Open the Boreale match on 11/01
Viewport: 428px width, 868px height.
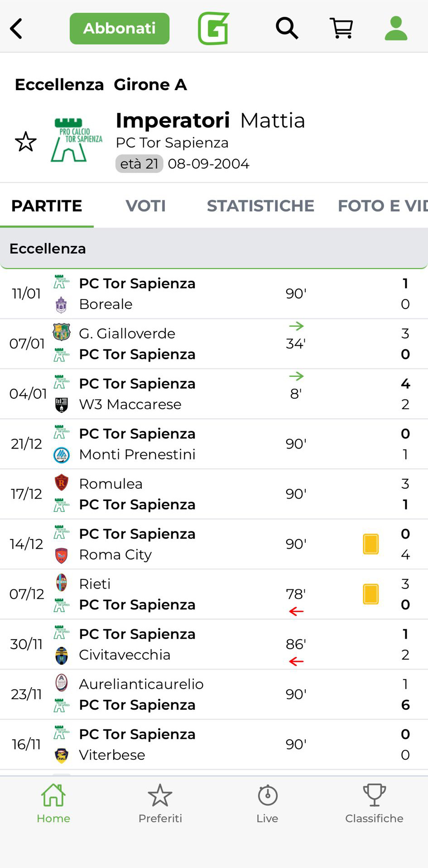214,294
